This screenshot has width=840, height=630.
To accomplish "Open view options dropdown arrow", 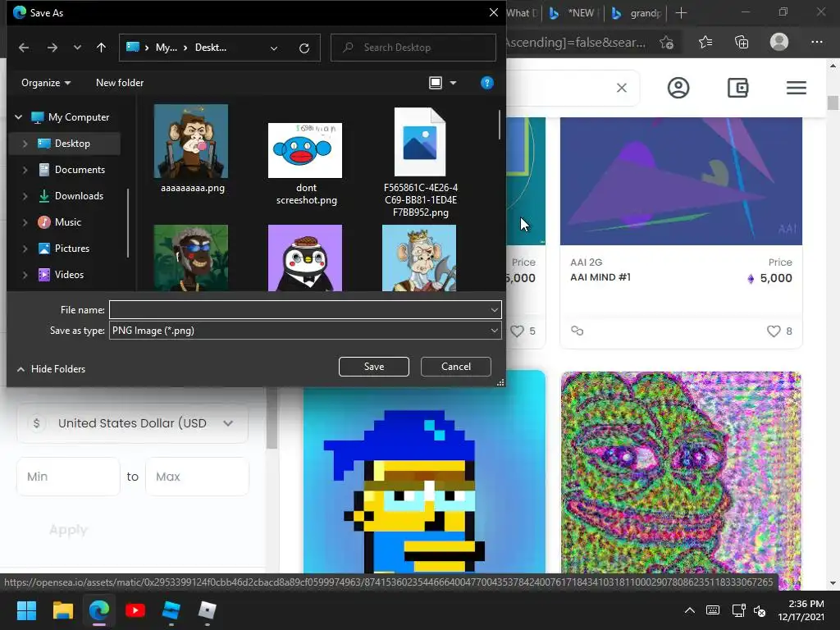I will click(453, 83).
